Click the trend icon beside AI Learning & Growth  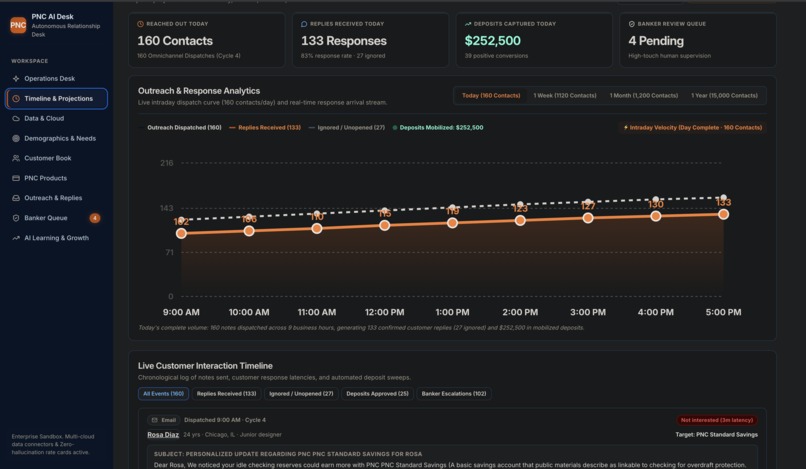click(16, 238)
